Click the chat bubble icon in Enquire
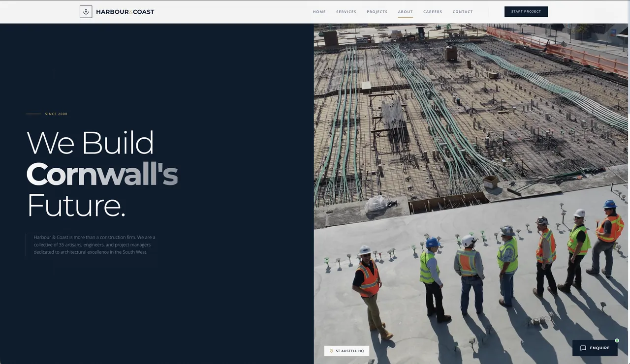Screen dimensions: 630x364 coord(583,348)
